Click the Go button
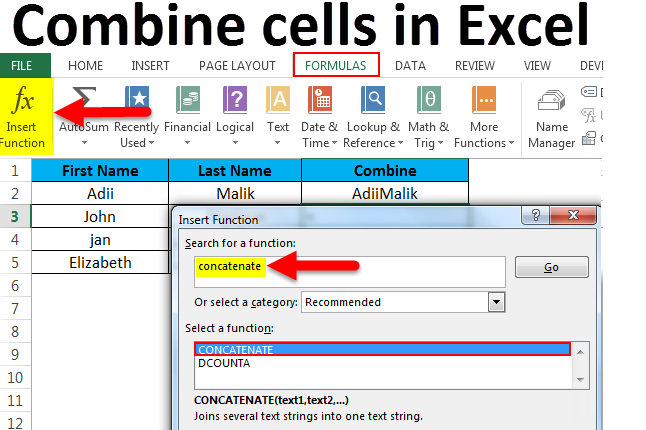This screenshot has height=430, width=646. 552,267
